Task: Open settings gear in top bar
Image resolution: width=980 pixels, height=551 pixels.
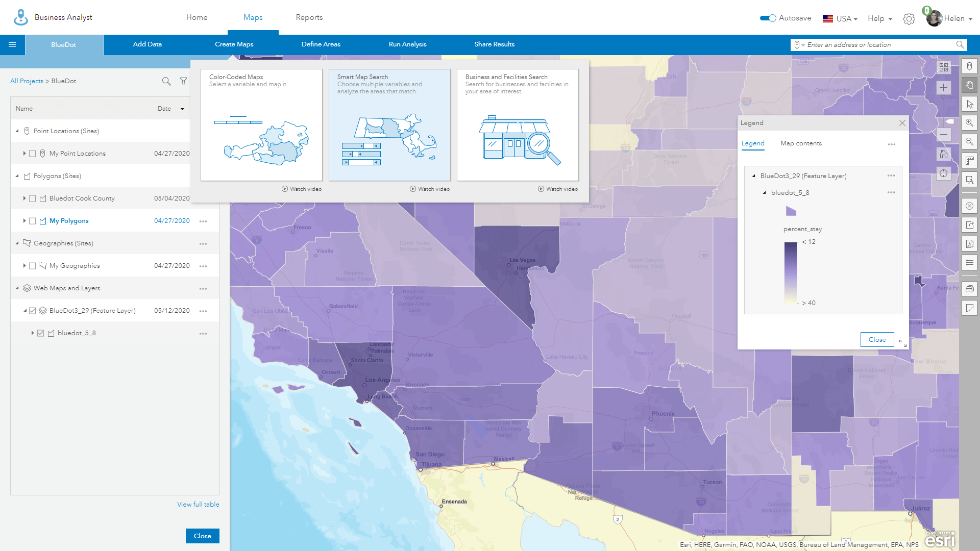Action: (x=909, y=19)
